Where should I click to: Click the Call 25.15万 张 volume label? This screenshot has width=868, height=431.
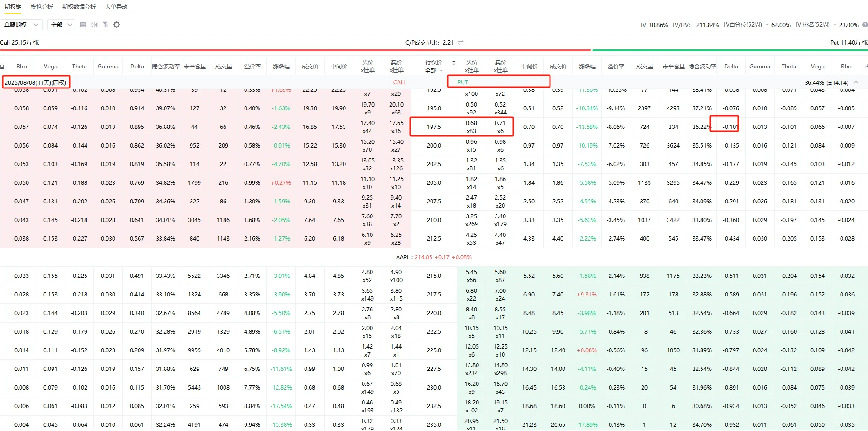[x=20, y=42]
